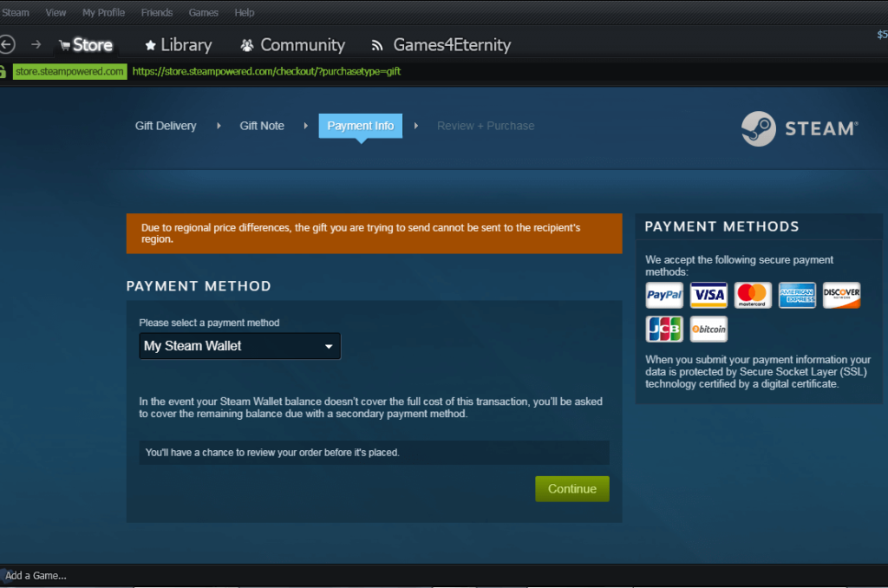This screenshot has width=888, height=588.
Task: Click the Mastercard logo
Action: [x=753, y=295]
